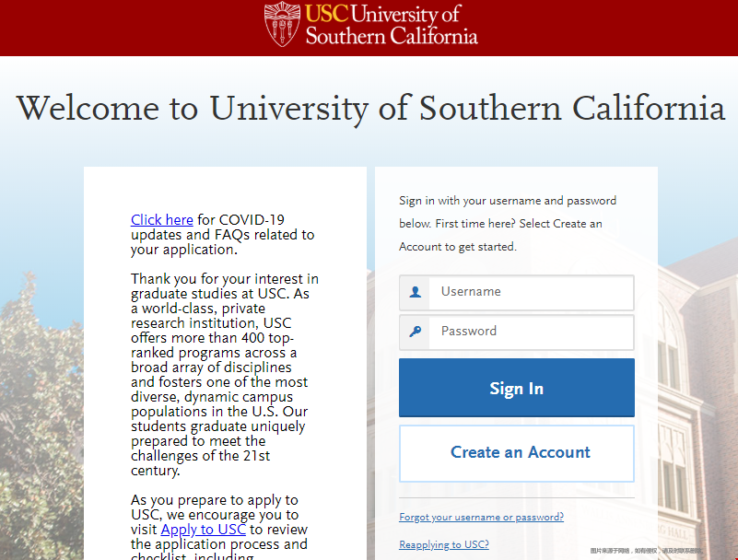This screenshot has width=738, height=560.
Task: Click the Thank you for your interest paragraph
Action: pos(225,374)
